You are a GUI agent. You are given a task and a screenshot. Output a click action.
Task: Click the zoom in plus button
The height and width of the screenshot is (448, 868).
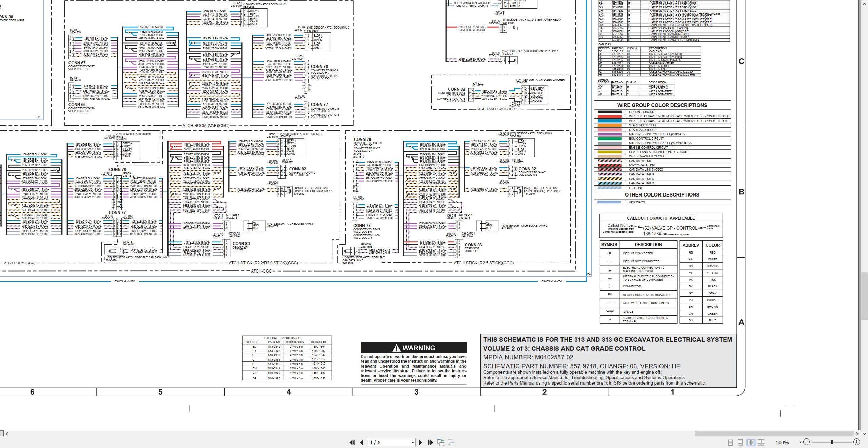click(856, 442)
